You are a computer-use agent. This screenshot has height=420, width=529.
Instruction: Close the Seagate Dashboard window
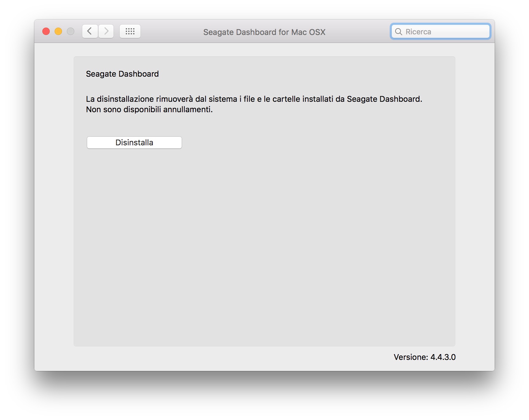tap(46, 31)
